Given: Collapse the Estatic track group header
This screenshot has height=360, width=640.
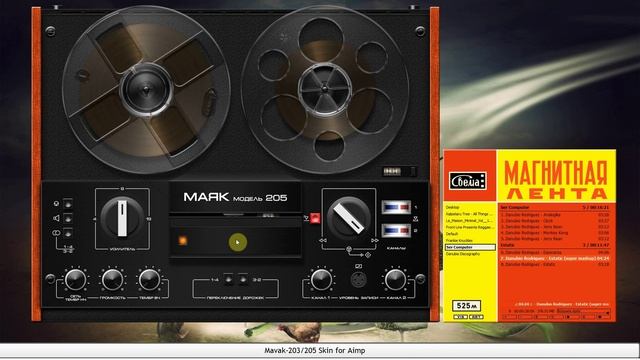Looking at the screenshot, I should pyautogui.click(x=555, y=245).
